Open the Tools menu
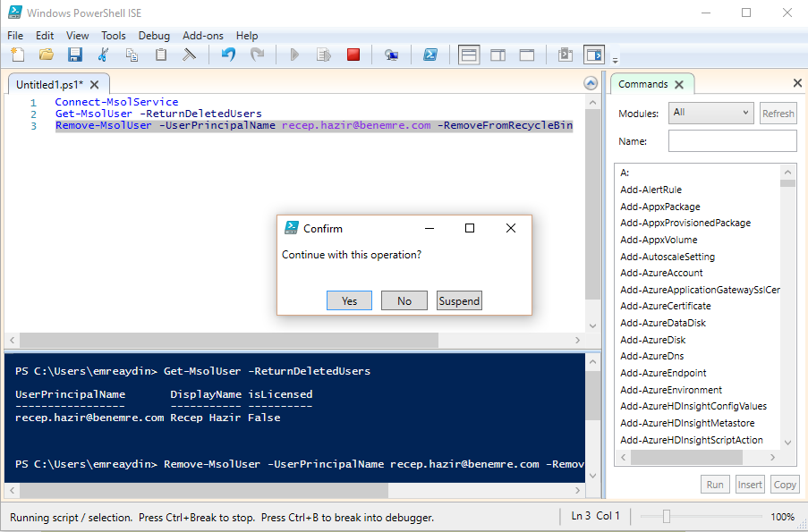Viewport: 808px width, 532px height. [114, 36]
